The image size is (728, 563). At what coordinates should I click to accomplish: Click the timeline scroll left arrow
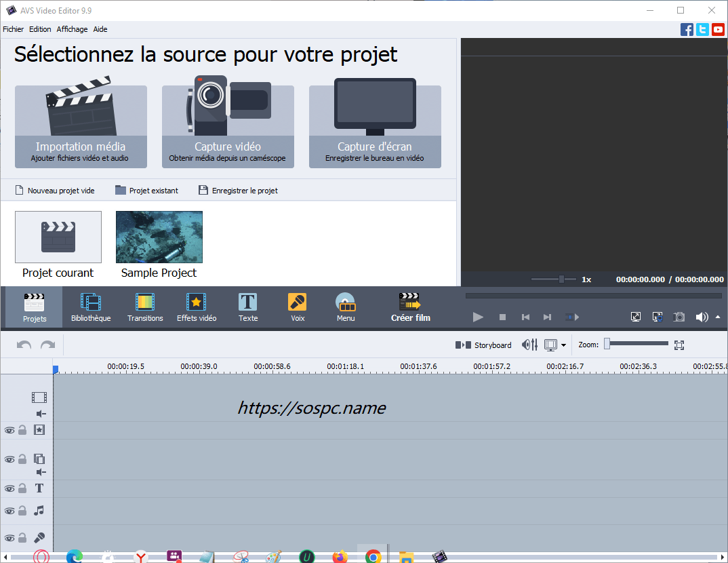[5, 556]
